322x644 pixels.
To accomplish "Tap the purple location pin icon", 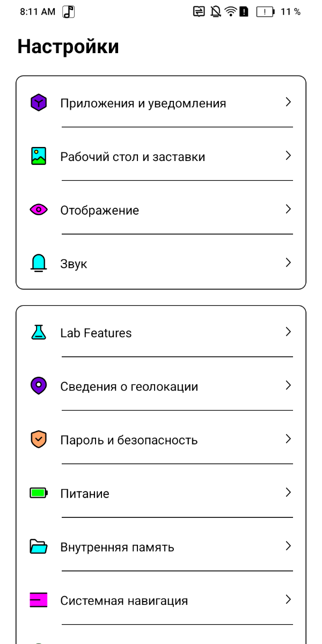I will pos(39,386).
